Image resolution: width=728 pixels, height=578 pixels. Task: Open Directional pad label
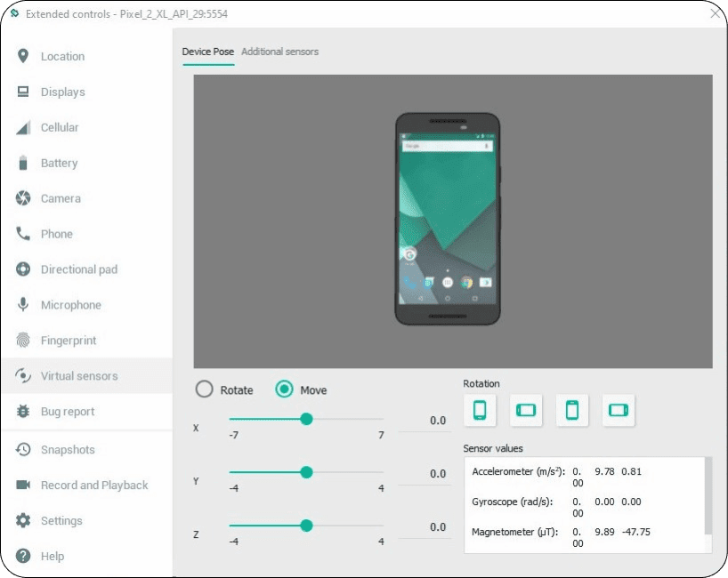pyautogui.click(x=79, y=269)
